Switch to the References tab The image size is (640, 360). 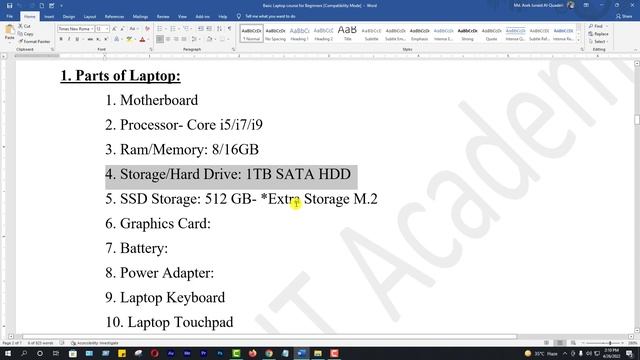tap(114, 17)
